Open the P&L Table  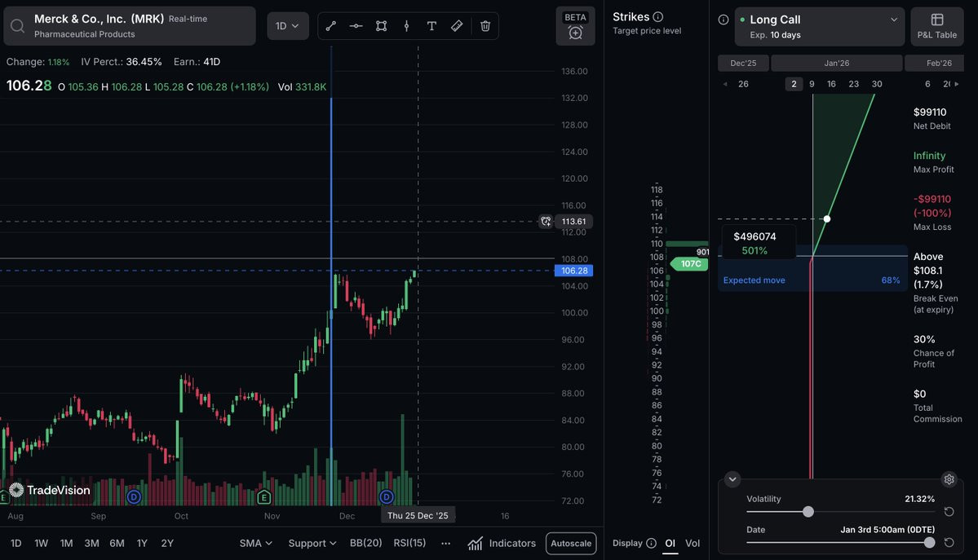[x=937, y=26]
